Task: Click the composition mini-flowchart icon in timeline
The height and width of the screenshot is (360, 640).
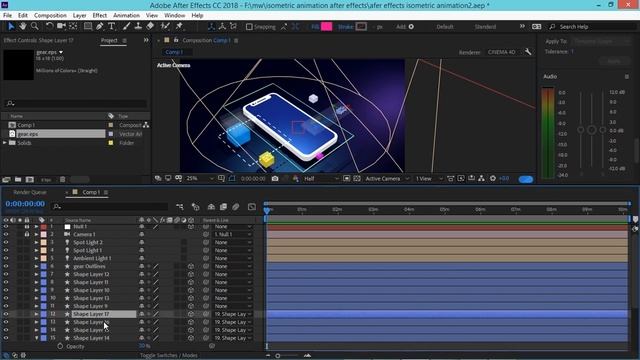Action: click(x=180, y=207)
